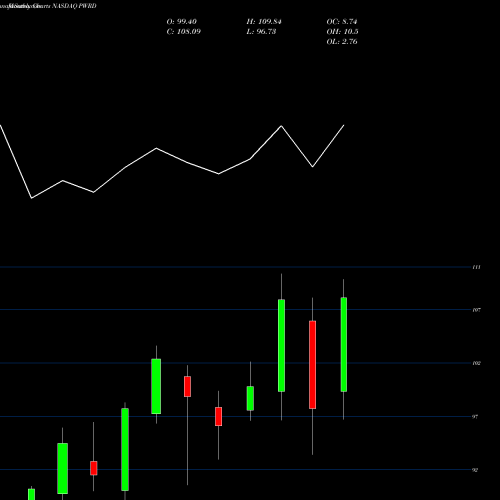Click the OC: 8.74 readout

pyautogui.click(x=342, y=22)
